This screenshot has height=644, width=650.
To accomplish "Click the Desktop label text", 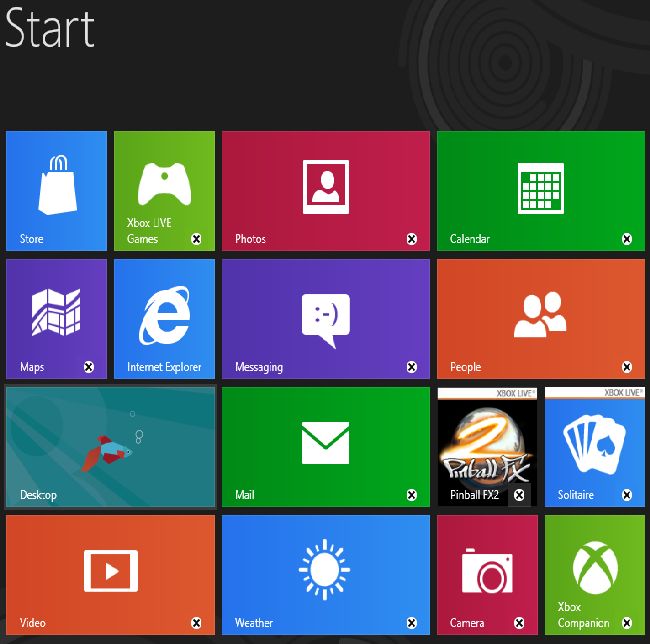I will [38, 495].
